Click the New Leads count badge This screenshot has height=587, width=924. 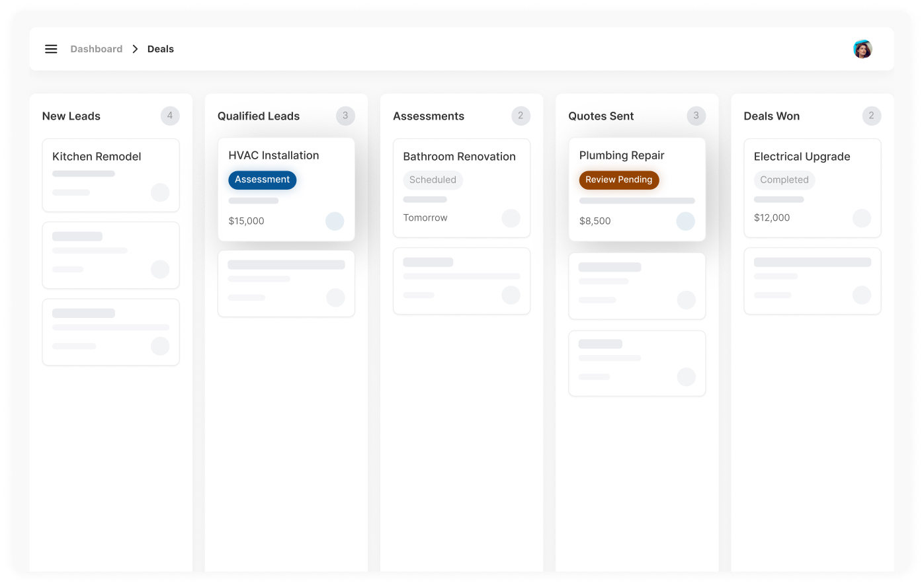(170, 116)
